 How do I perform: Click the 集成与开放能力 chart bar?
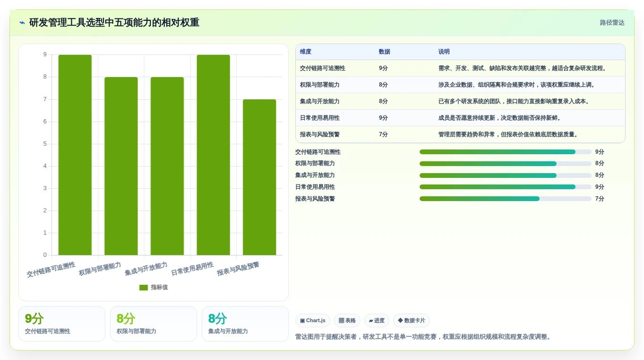click(x=167, y=166)
